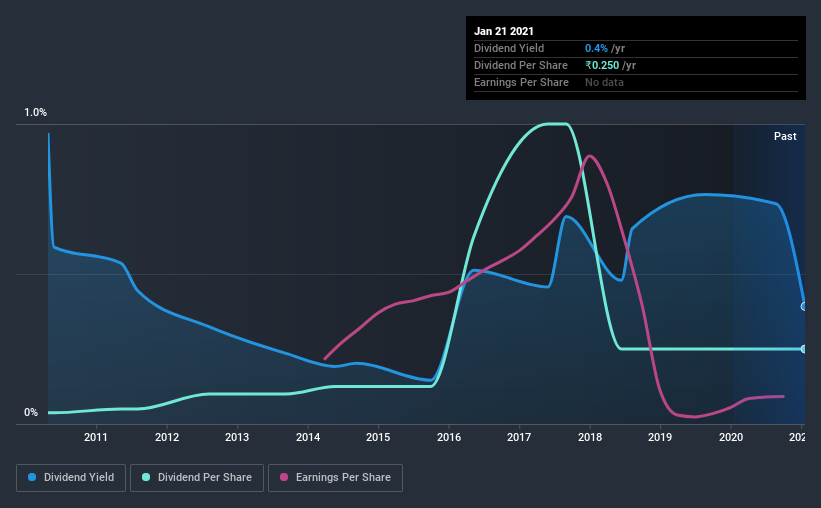Viewport: 821px width, 508px height.
Task: Select the 2012 axis label
Action: (167, 437)
